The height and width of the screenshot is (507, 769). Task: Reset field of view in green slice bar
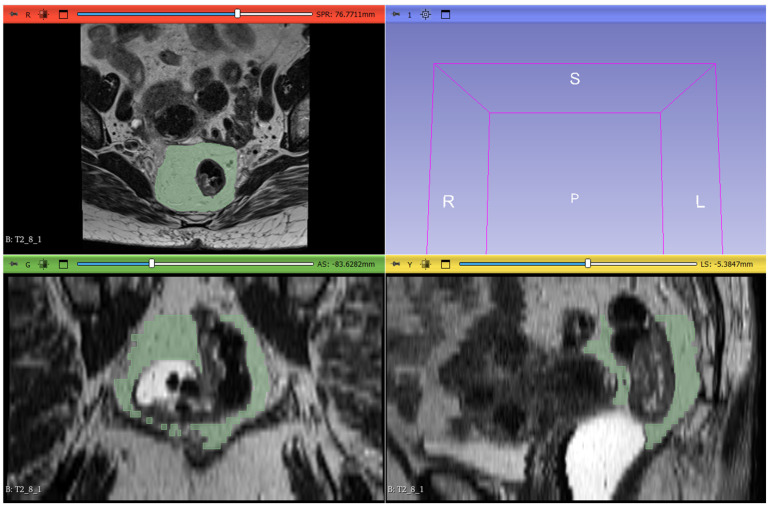(44, 264)
